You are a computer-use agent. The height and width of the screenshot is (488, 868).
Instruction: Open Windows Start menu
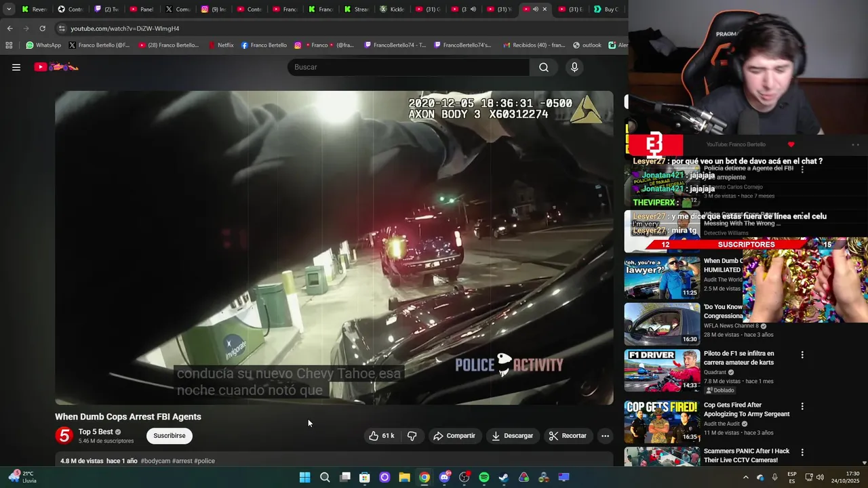point(305,477)
